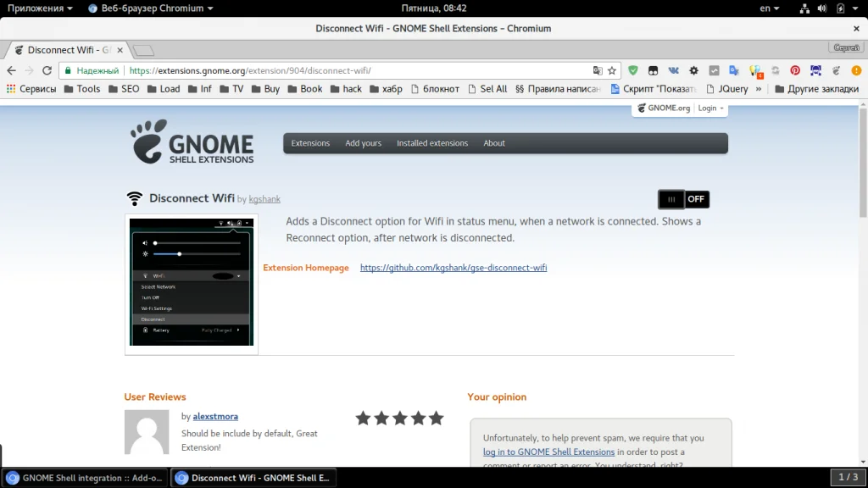
Task: Open the About nav item
Action: click(494, 143)
